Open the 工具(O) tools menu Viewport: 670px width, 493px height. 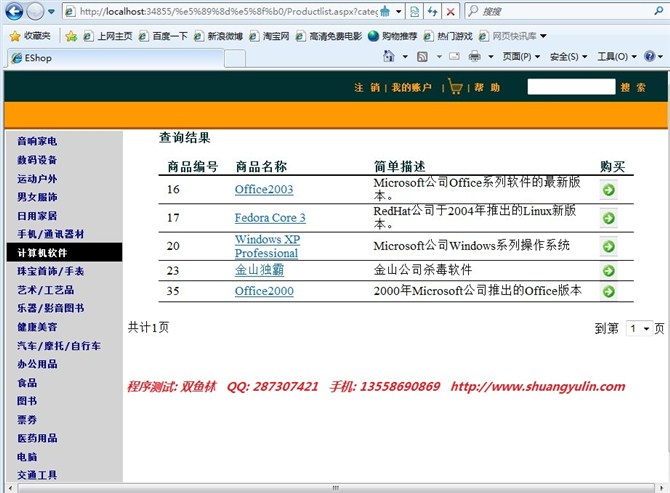click(x=616, y=57)
